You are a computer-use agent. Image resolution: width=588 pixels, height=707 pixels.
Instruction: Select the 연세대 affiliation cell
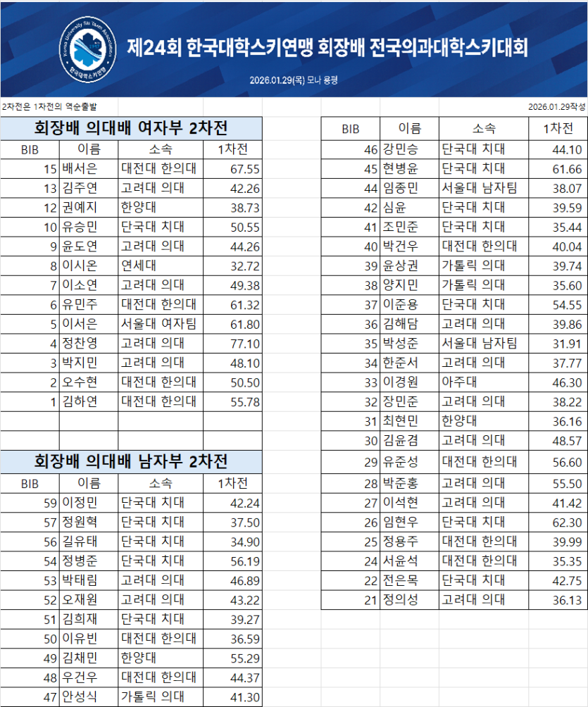160,266
